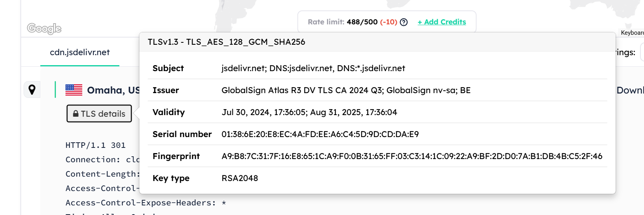This screenshot has width=644, height=215.
Task: Open the TLS details button
Action: [99, 113]
